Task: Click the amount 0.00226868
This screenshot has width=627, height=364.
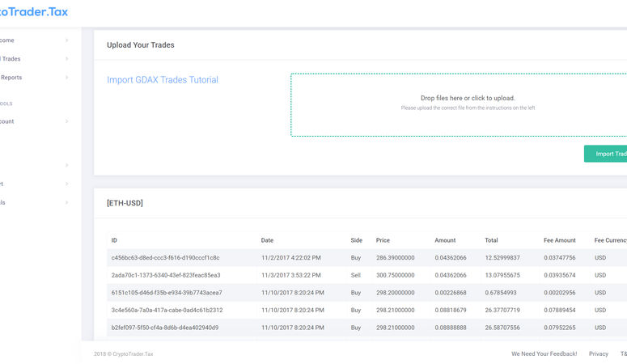Action: pos(451,293)
